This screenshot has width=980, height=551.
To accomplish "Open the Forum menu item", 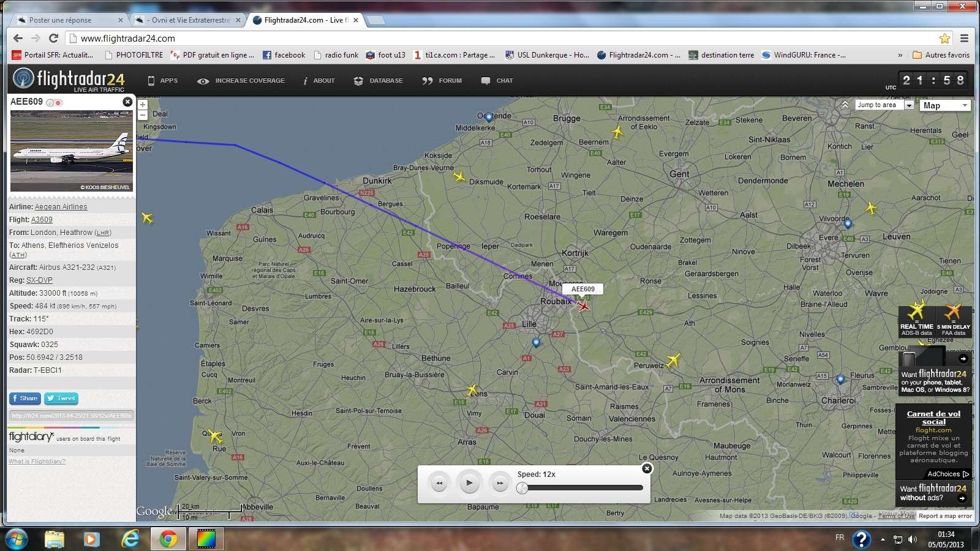I will point(442,81).
